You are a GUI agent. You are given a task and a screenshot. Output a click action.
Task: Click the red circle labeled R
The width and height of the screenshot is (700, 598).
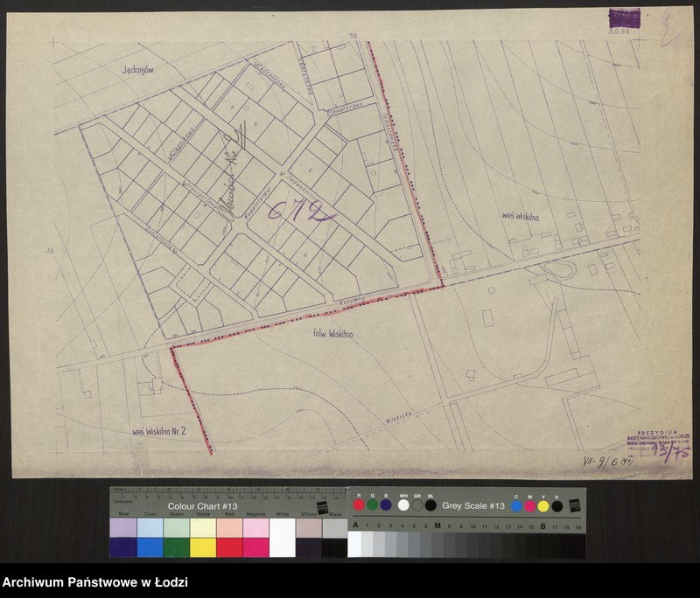(x=359, y=505)
